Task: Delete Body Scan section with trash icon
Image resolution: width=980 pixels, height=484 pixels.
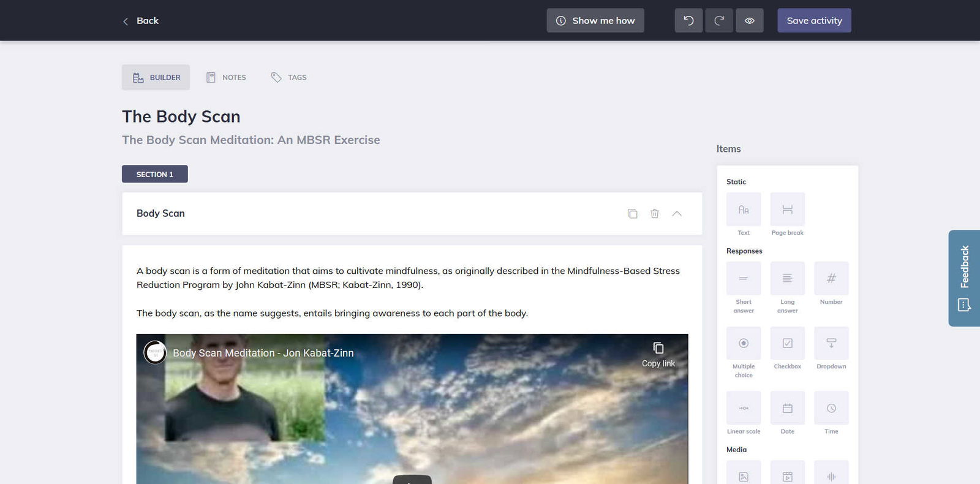Action: pyautogui.click(x=654, y=214)
